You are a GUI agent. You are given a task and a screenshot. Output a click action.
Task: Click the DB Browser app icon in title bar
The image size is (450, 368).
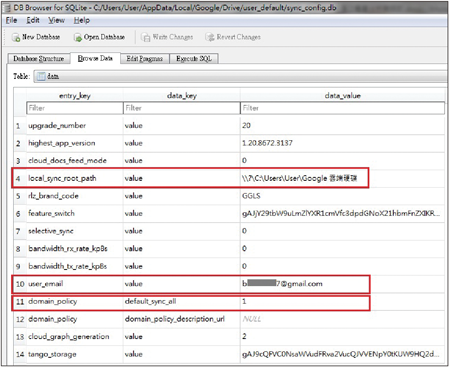point(7,8)
